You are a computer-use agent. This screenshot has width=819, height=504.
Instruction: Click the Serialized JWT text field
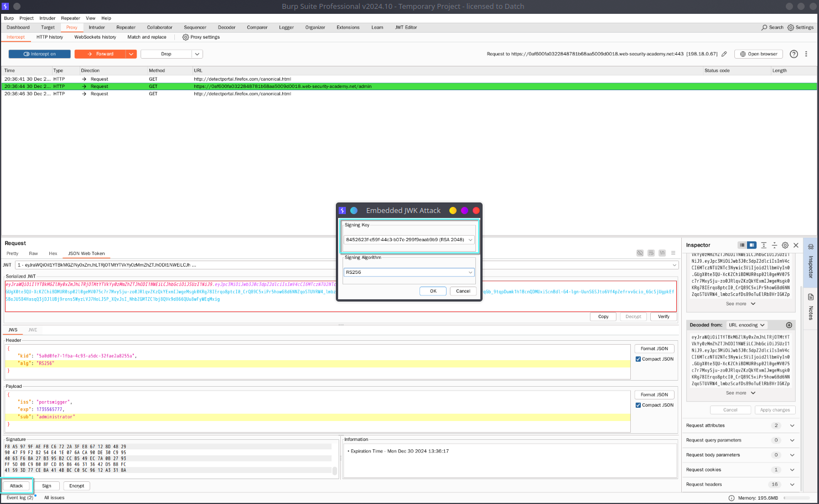341,296
